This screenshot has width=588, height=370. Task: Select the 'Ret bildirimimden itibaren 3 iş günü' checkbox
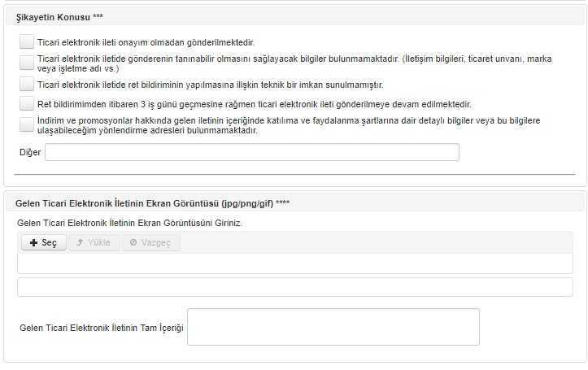coord(27,103)
